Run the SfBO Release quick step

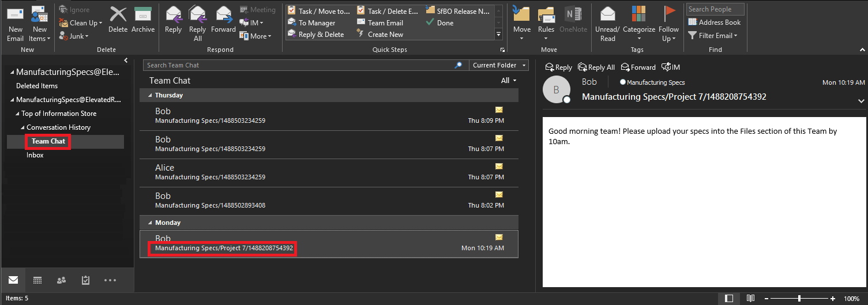pos(459,11)
